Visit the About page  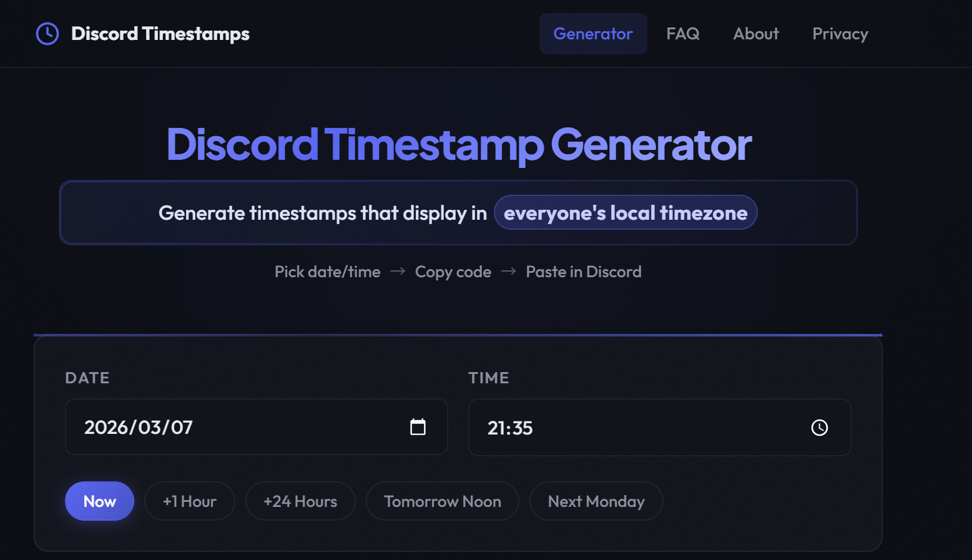[755, 34]
